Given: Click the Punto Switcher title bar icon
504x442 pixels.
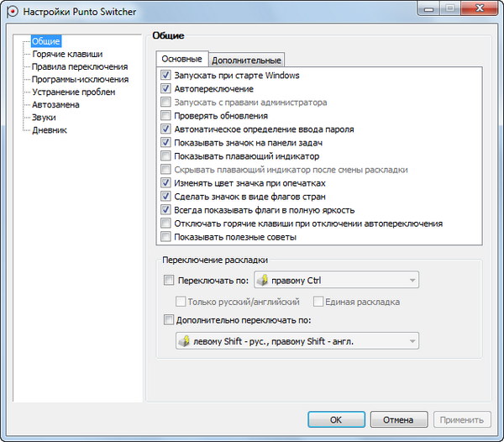Looking at the screenshot, I should click(13, 13).
